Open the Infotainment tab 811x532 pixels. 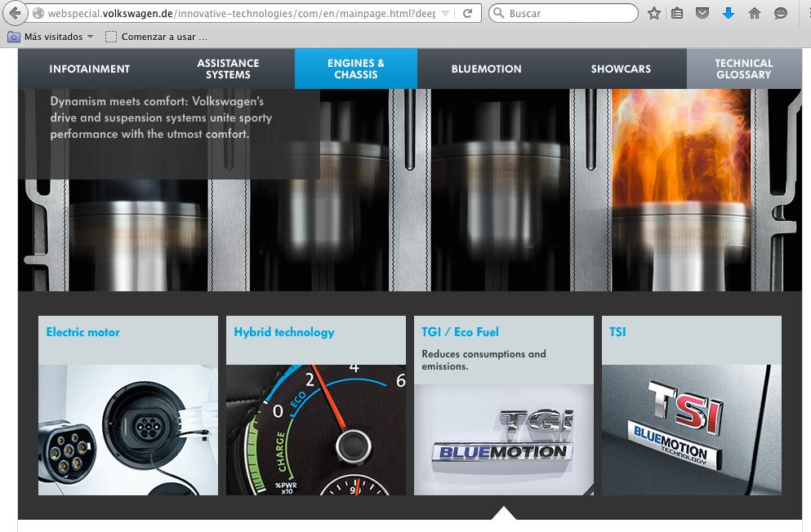click(x=90, y=69)
